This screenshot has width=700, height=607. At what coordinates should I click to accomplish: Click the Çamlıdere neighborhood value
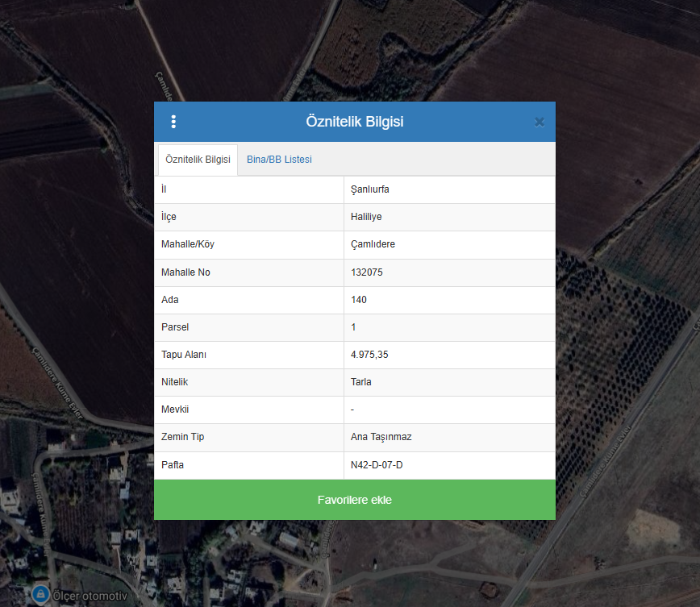click(373, 245)
